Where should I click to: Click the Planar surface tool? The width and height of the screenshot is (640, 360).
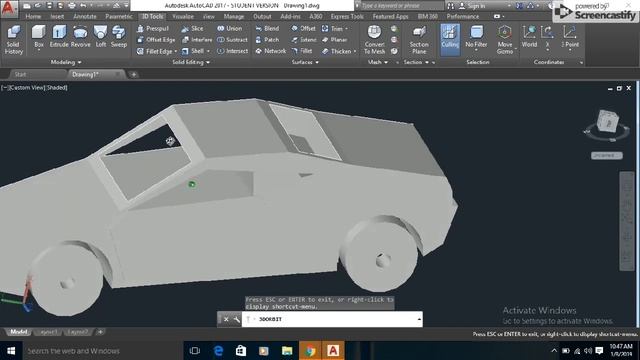click(x=334, y=40)
